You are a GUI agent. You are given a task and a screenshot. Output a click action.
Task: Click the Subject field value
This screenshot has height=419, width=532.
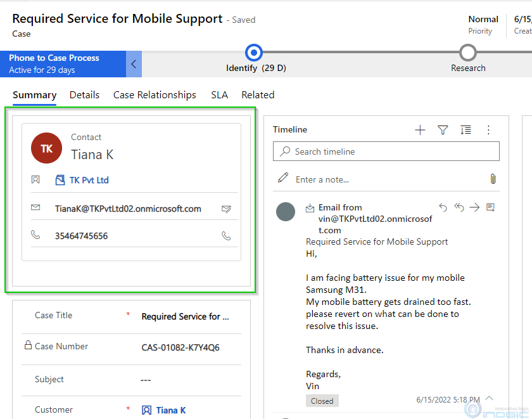[x=146, y=380]
